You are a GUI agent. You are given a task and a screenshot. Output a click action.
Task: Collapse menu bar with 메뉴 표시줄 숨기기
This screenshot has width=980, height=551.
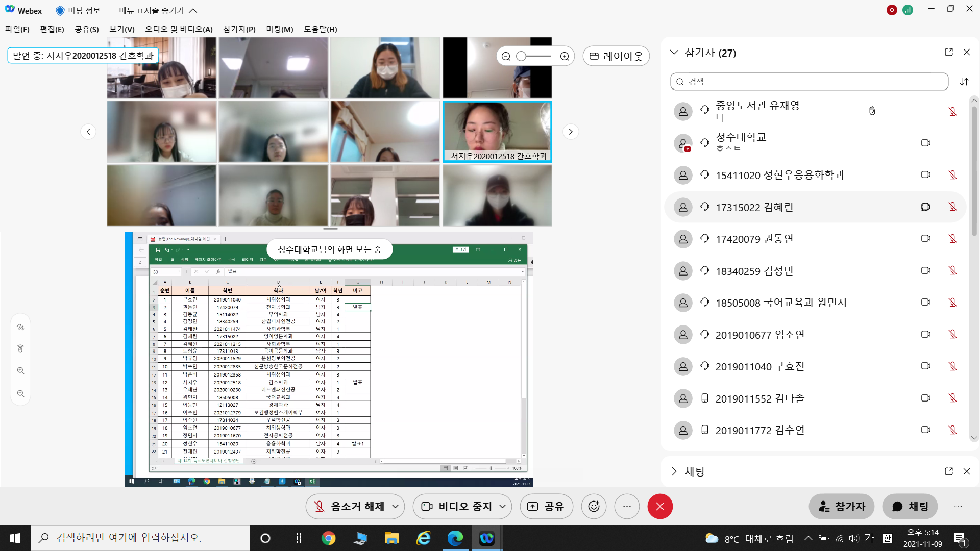coord(158,10)
